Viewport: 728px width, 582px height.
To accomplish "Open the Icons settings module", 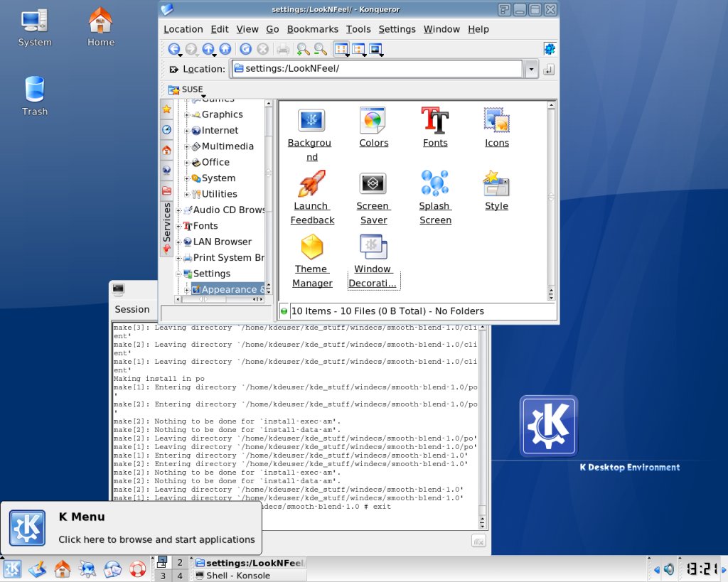I will (496, 128).
